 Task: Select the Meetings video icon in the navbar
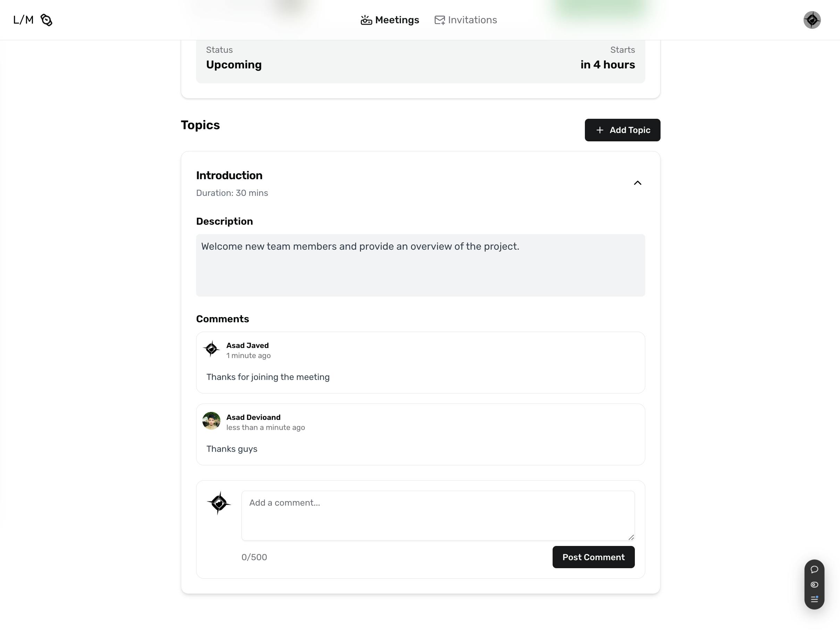click(x=366, y=20)
